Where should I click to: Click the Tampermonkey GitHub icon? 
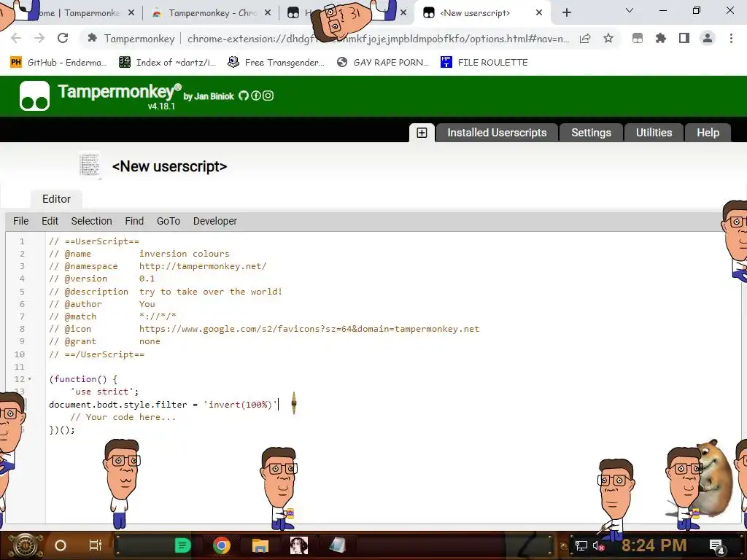click(244, 96)
